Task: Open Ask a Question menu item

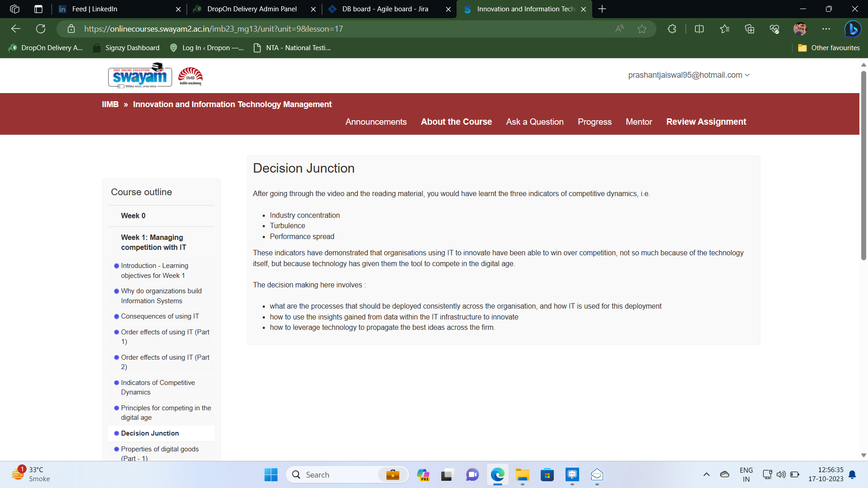Action: pos(535,122)
